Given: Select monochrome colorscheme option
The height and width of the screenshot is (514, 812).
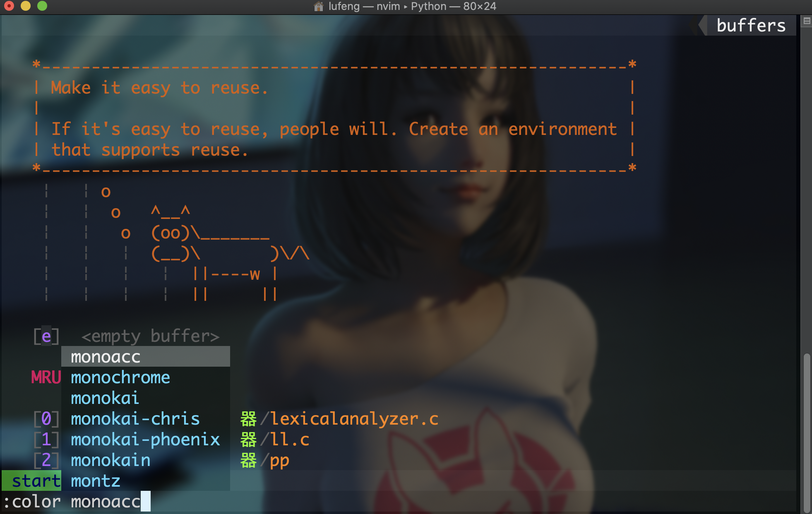Looking at the screenshot, I should (120, 377).
